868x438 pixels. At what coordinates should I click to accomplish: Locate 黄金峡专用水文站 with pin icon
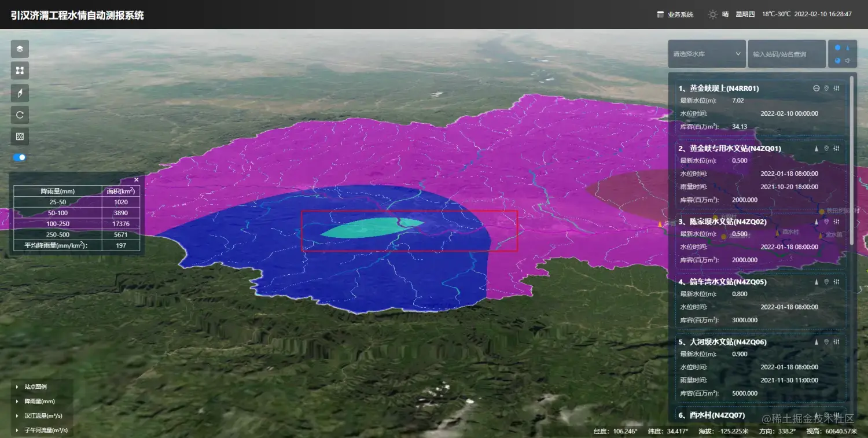(826, 149)
